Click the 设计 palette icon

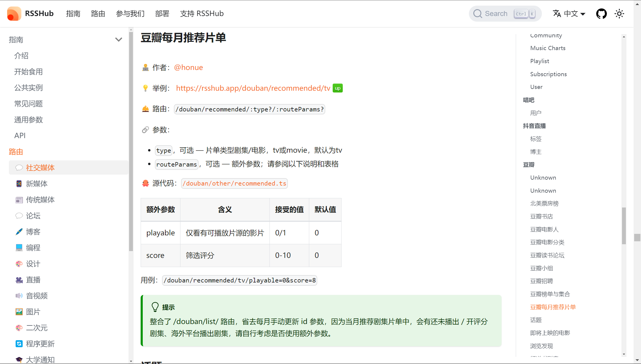coord(19,264)
